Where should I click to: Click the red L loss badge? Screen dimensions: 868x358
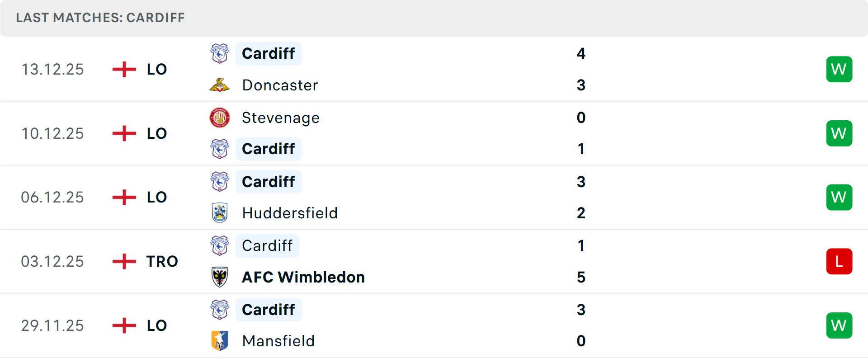839,261
